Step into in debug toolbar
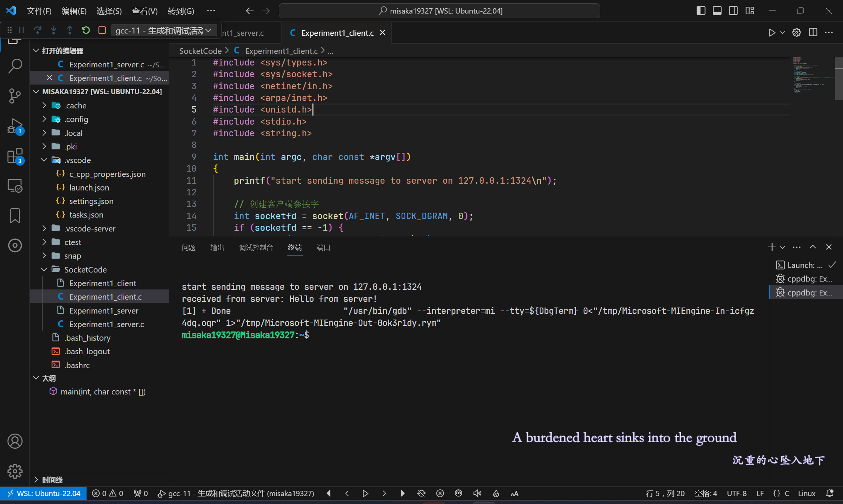This screenshot has height=504, width=843. 53,30
